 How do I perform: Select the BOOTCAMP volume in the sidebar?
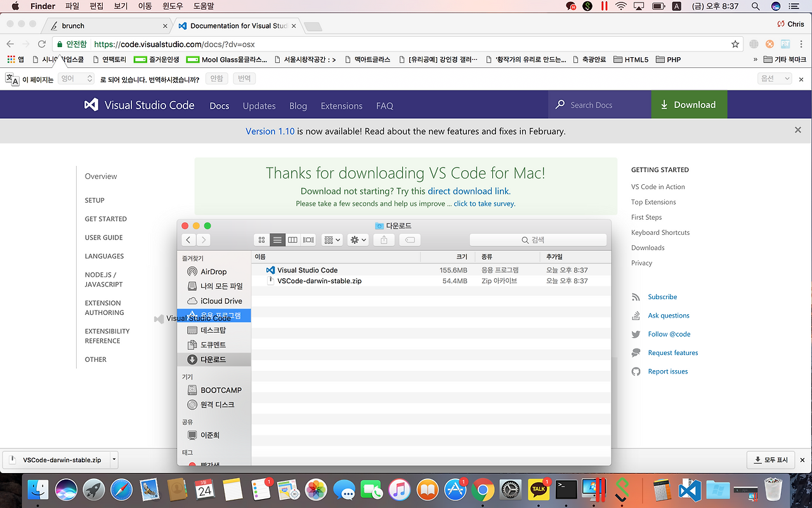214,390
